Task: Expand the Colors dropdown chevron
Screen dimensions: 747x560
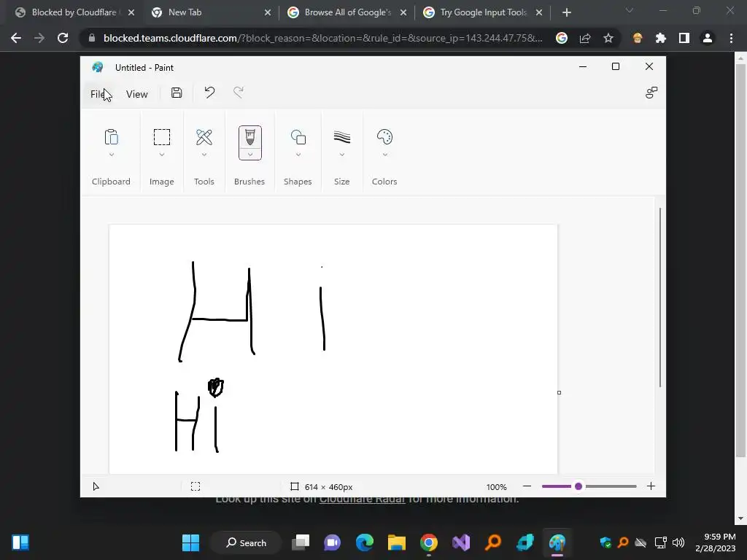Action: click(x=384, y=155)
